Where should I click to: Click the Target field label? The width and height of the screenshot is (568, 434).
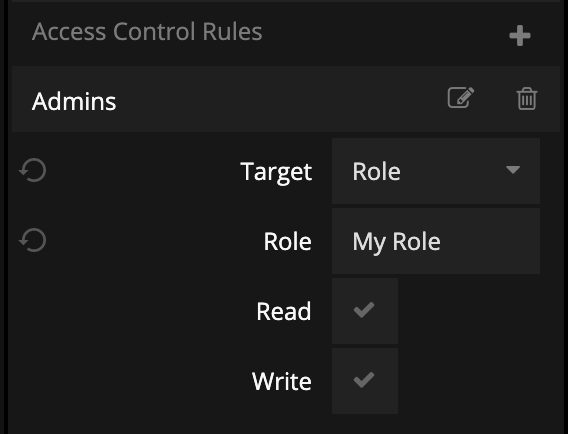276,172
